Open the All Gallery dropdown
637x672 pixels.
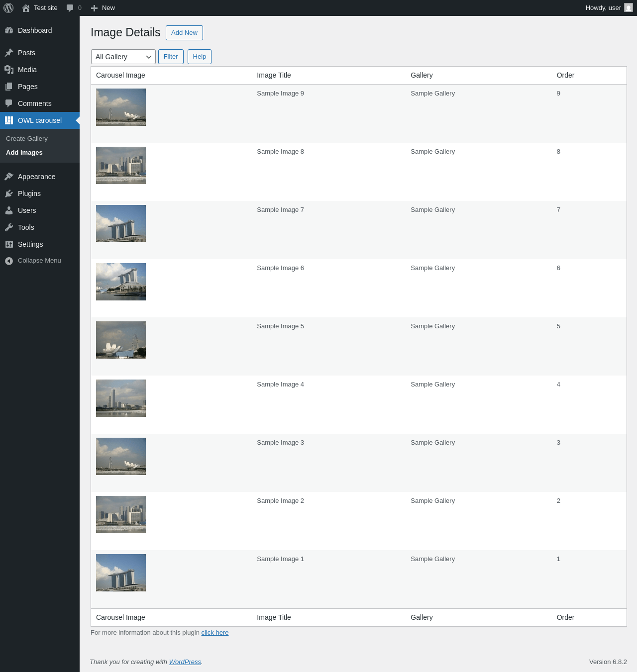click(123, 57)
